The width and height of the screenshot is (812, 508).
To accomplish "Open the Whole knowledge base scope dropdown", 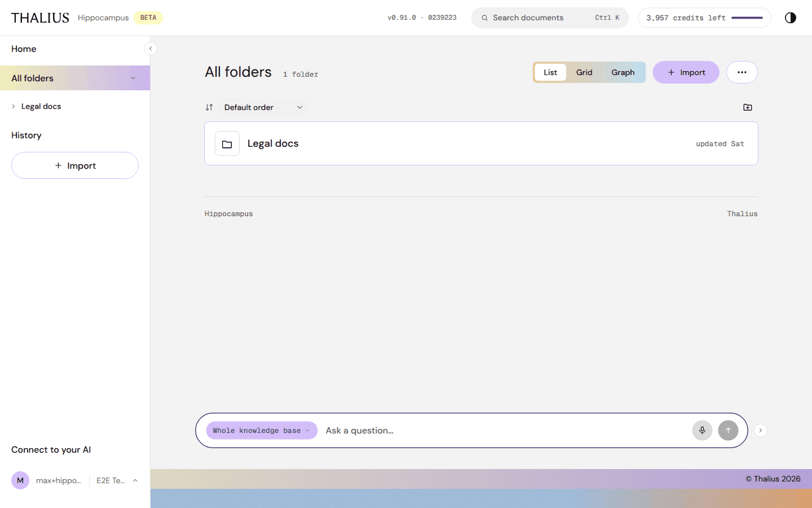I will (x=262, y=430).
